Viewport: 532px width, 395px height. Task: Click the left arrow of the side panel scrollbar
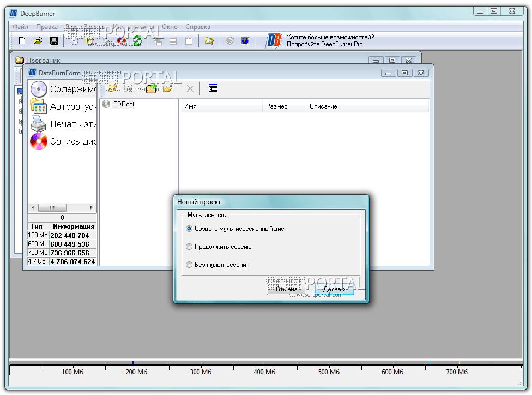pos(33,207)
